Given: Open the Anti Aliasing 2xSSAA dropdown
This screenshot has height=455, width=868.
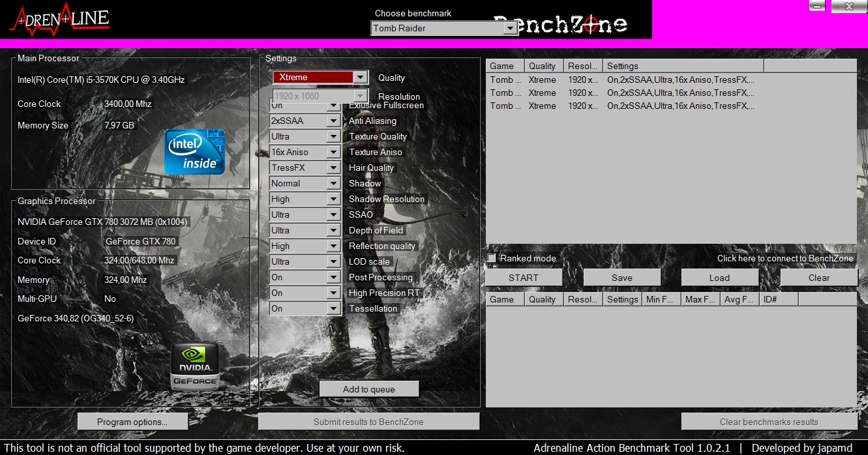Looking at the screenshot, I should click(333, 121).
